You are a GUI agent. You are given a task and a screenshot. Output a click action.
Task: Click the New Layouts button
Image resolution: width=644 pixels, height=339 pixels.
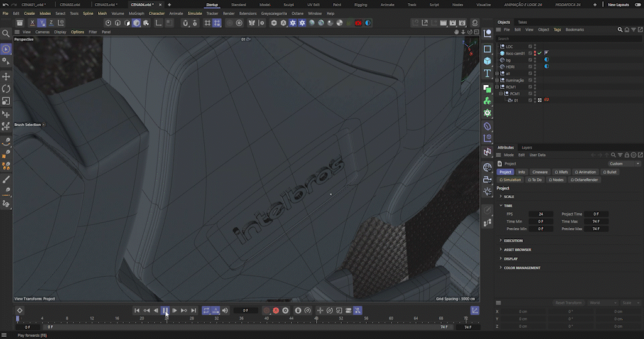618,5
